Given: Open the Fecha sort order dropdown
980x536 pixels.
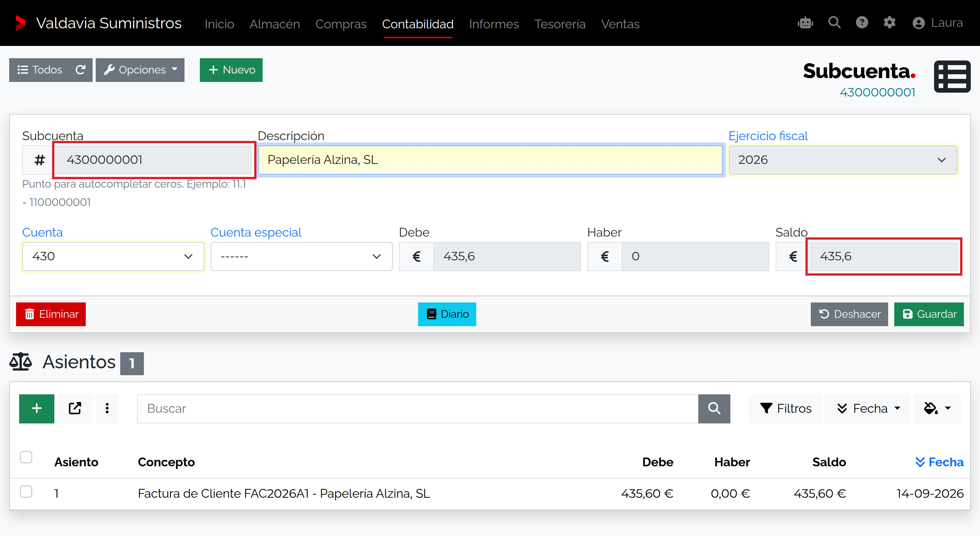Looking at the screenshot, I should [x=868, y=409].
